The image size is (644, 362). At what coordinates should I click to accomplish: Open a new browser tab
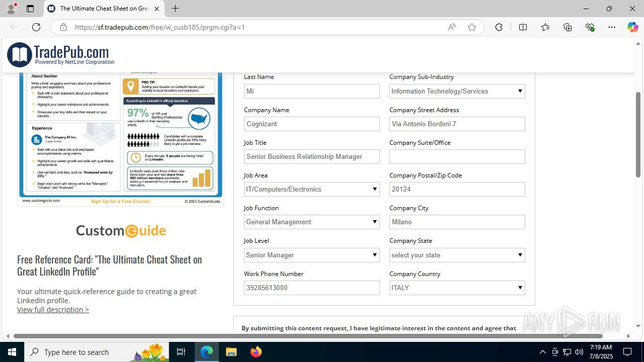(175, 9)
